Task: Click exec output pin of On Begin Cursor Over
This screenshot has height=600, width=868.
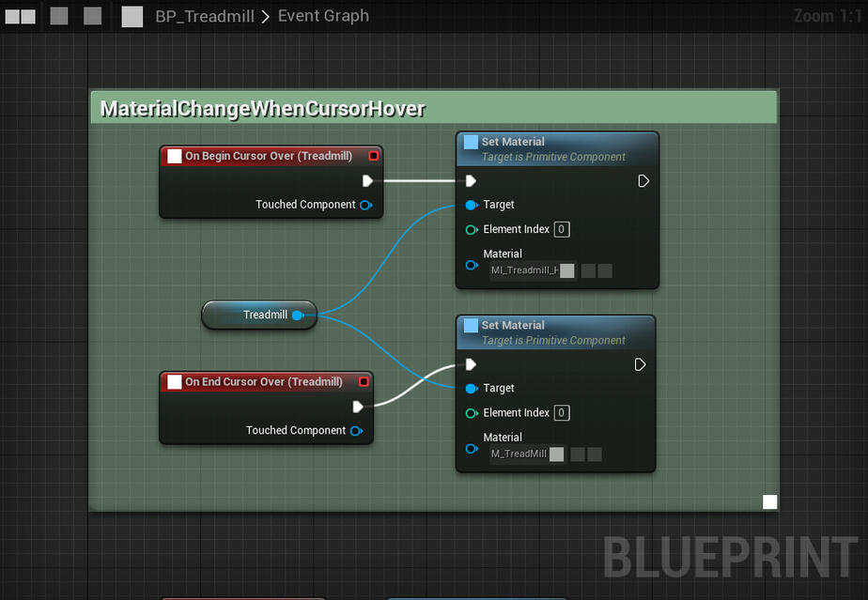Action: coord(367,181)
